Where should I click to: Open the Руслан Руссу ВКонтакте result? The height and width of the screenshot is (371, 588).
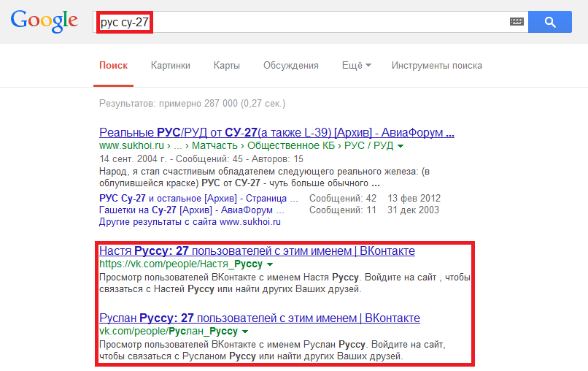[260, 318]
